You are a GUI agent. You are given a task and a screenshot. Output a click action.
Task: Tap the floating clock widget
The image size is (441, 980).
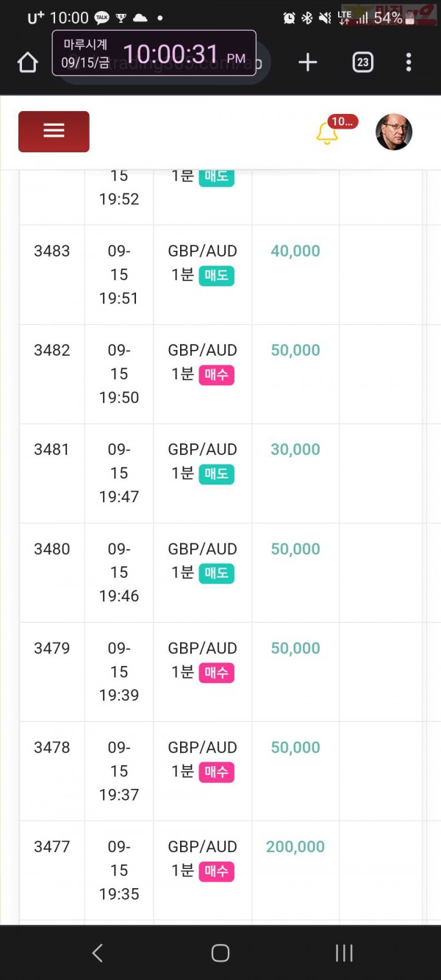pos(154,53)
